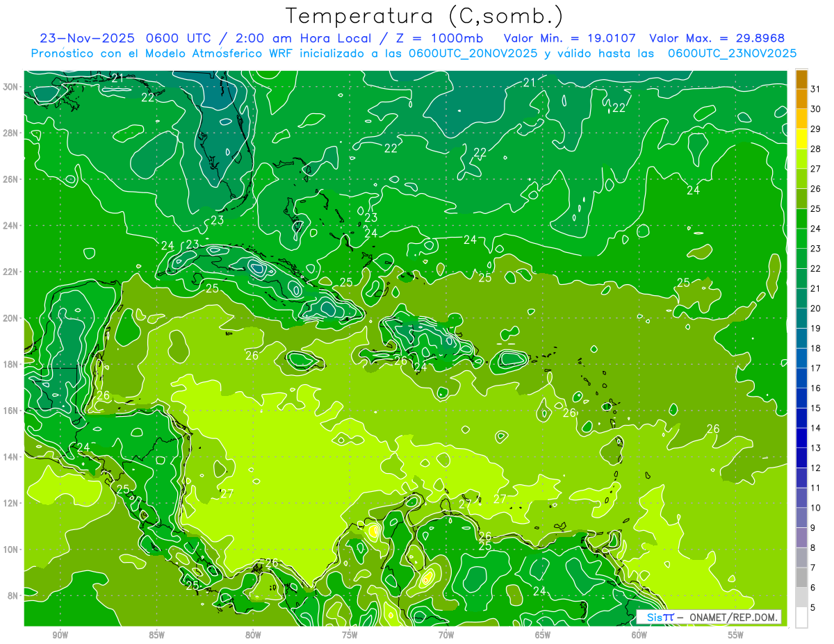Click the colorbar scale label 15

815,408
